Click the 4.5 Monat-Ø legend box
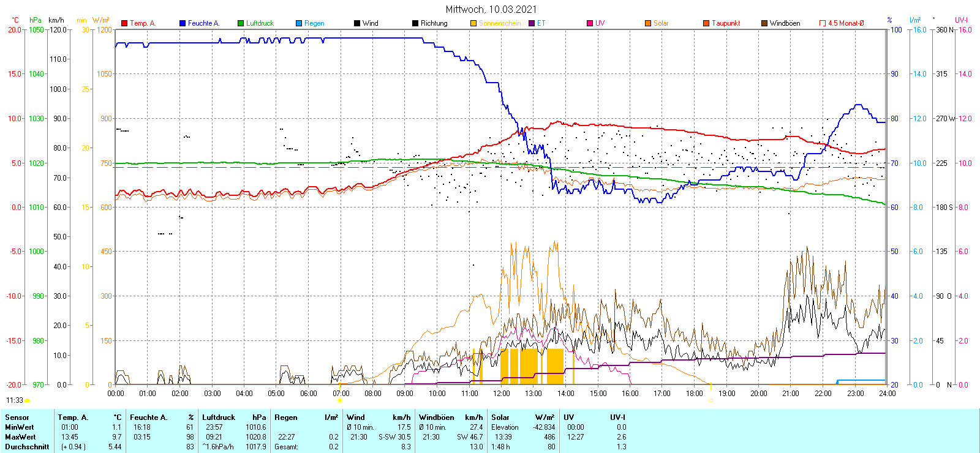The image size is (980, 453). [x=823, y=23]
